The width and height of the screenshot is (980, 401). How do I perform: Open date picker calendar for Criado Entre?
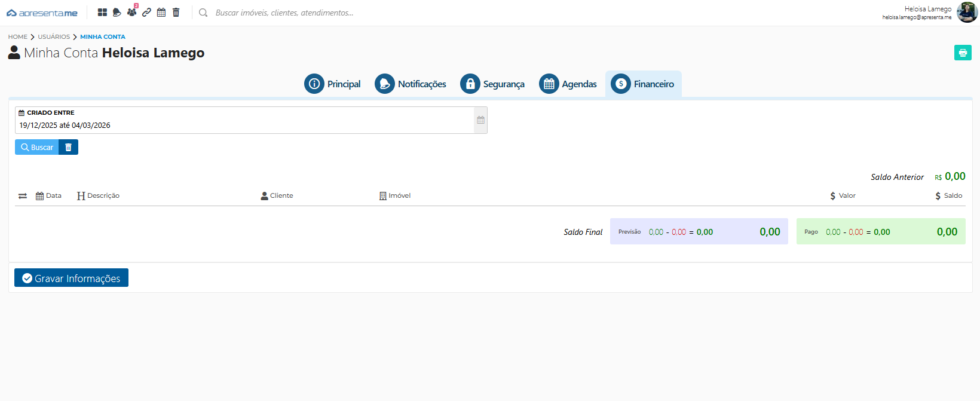coord(480,120)
